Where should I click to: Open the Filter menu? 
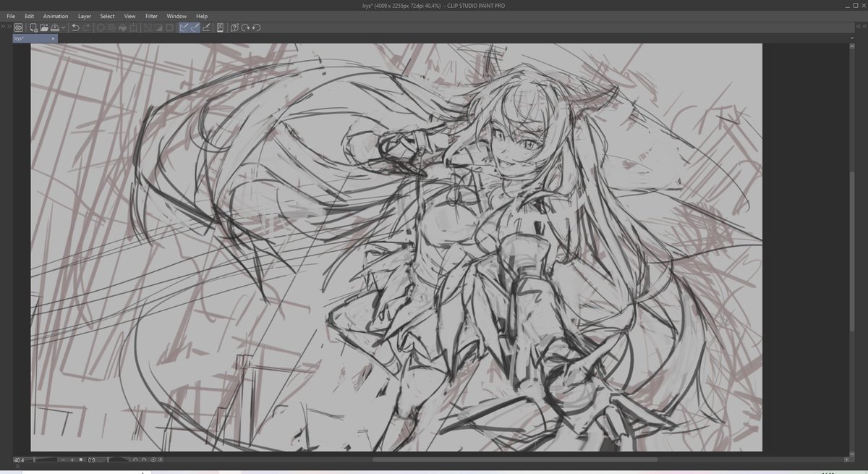point(151,16)
